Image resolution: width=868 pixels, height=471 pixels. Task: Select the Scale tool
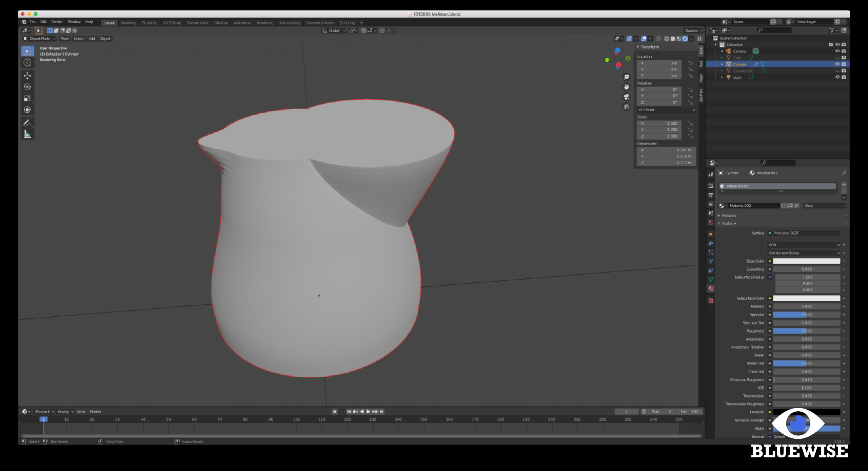click(27, 98)
